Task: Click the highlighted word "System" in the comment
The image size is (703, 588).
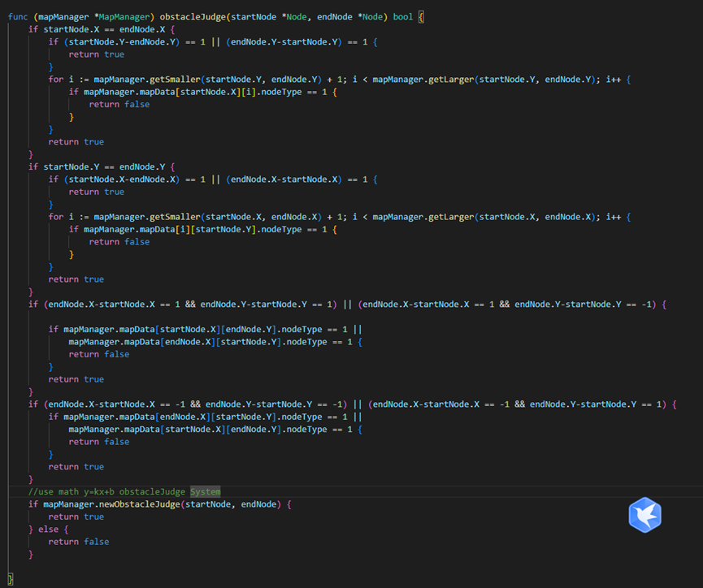Action: pyautogui.click(x=206, y=491)
